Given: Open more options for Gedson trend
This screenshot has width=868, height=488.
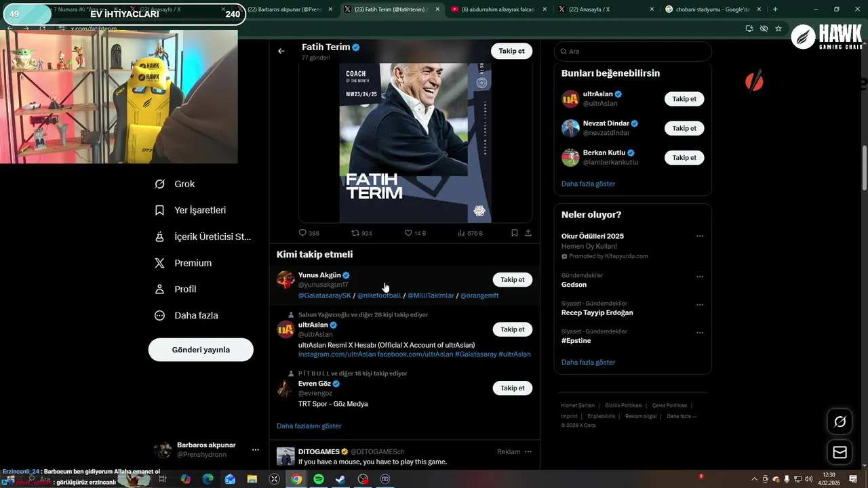Looking at the screenshot, I should click(700, 277).
